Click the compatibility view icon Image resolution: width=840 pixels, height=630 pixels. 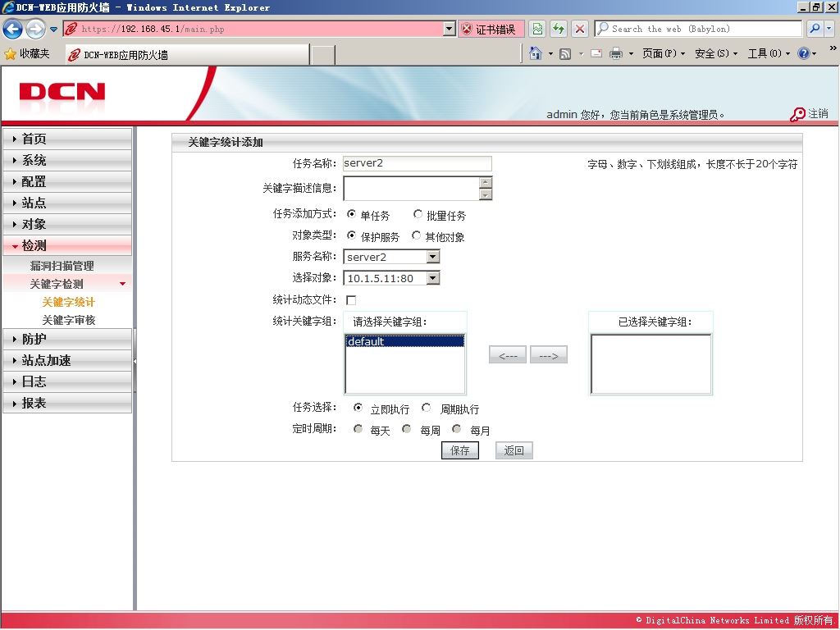pos(537,29)
